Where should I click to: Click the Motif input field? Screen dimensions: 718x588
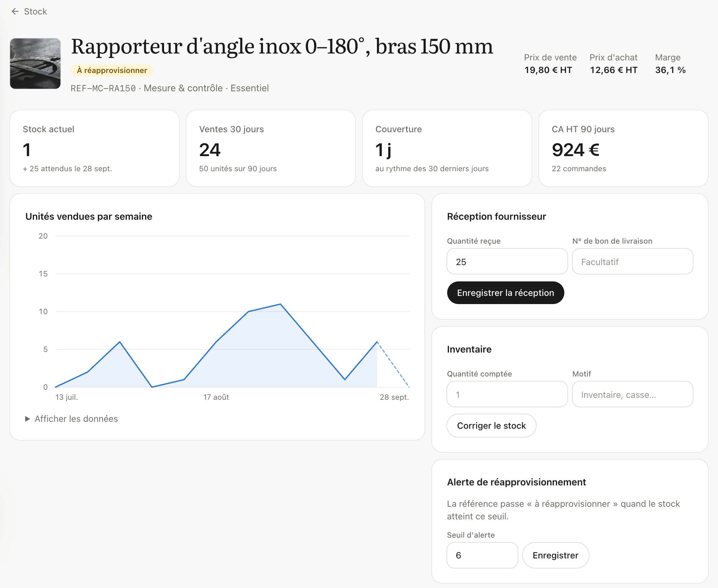pos(632,394)
